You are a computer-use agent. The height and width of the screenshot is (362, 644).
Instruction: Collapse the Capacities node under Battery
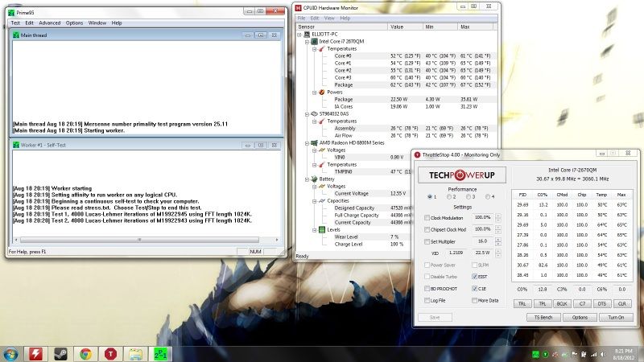pyautogui.click(x=314, y=201)
